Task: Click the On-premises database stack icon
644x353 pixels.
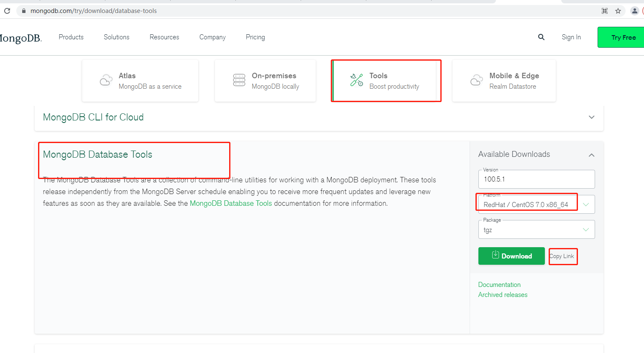Action: 239,80
